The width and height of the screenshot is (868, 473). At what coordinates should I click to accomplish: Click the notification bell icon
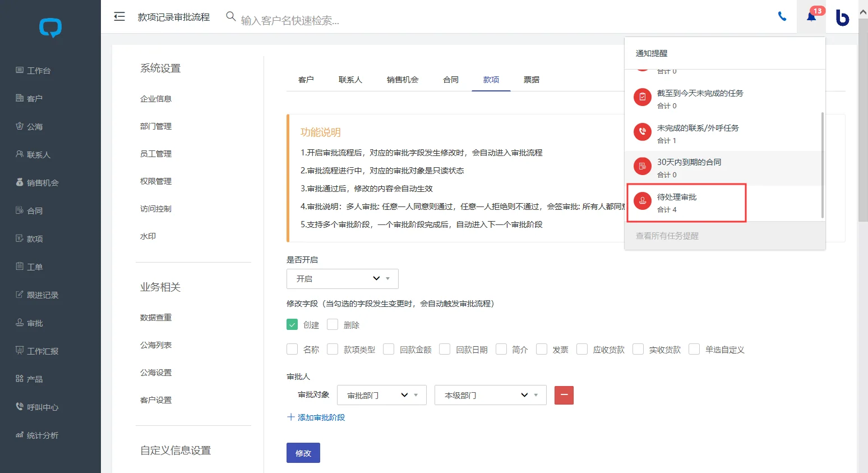point(811,16)
